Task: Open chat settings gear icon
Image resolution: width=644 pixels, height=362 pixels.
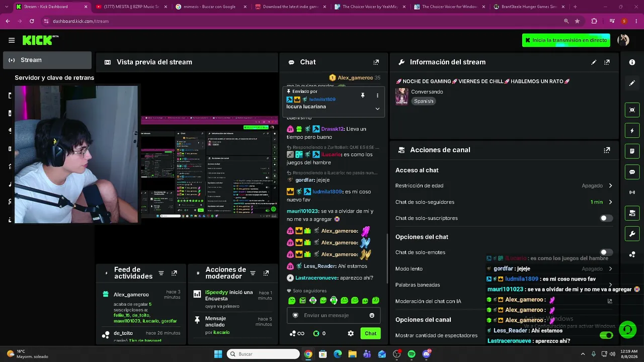Action: click(x=351, y=333)
